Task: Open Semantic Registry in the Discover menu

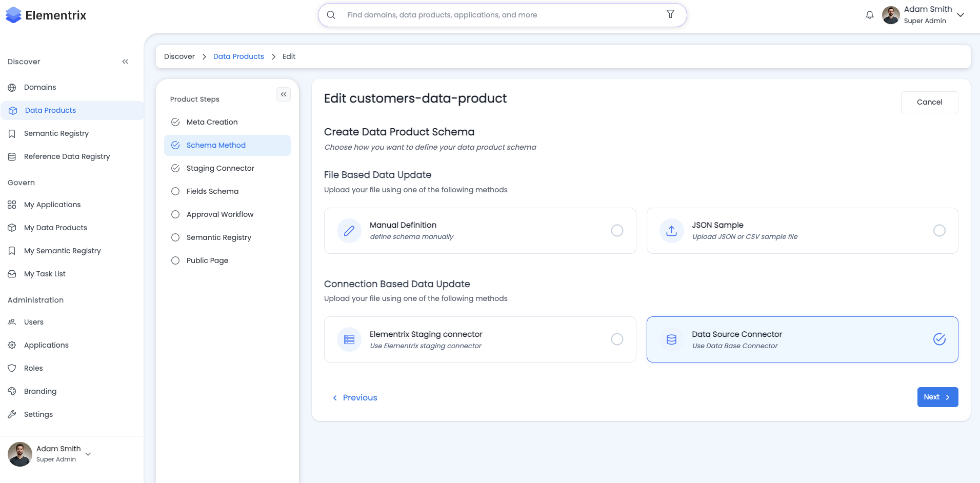Action: click(56, 133)
